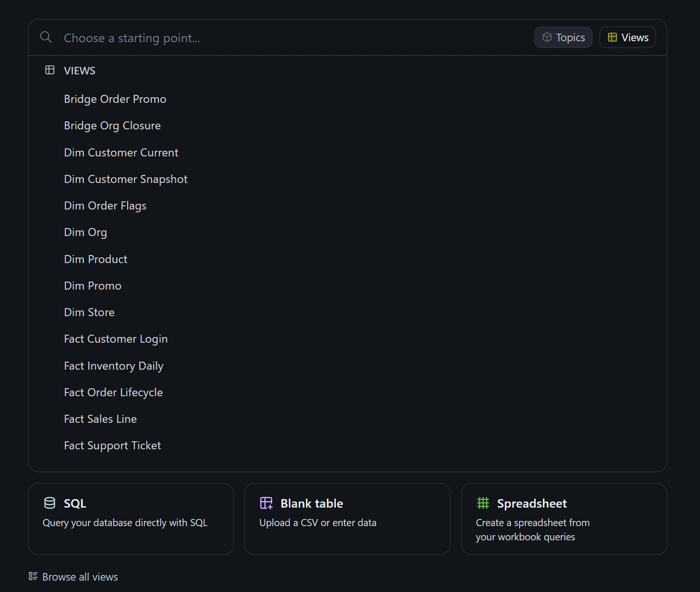Click the Views section table icon
Viewport: 700px width, 592px height.
click(x=50, y=70)
